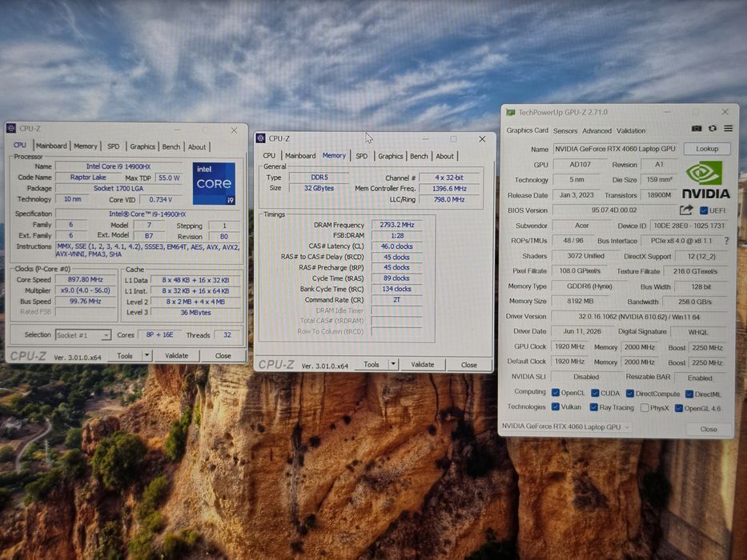Click the CPU-Z Memory window title icon
Screen dimensions: 747x560
(x=260, y=138)
